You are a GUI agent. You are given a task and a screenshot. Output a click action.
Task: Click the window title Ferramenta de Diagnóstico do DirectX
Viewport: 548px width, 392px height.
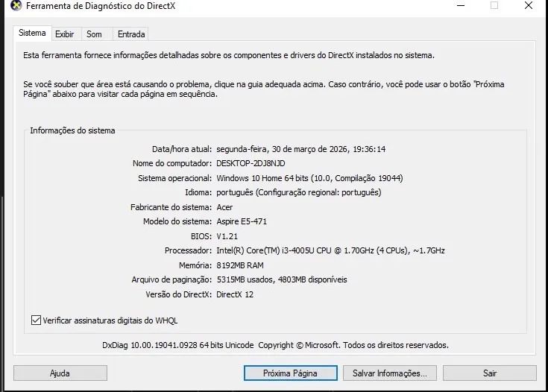coord(101,6)
